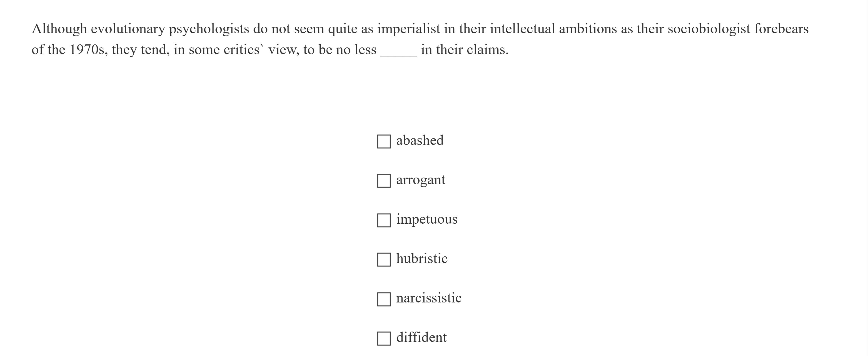Click the "impetuous" option label text
The image size is (868, 356).
tap(426, 219)
